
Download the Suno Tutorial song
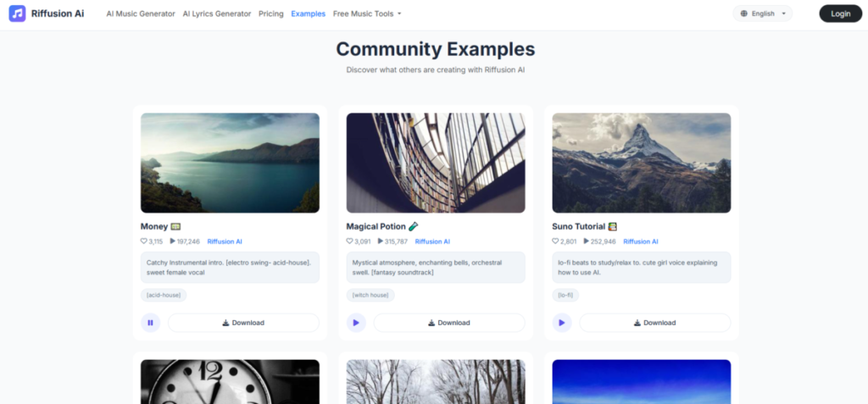pos(654,323)
